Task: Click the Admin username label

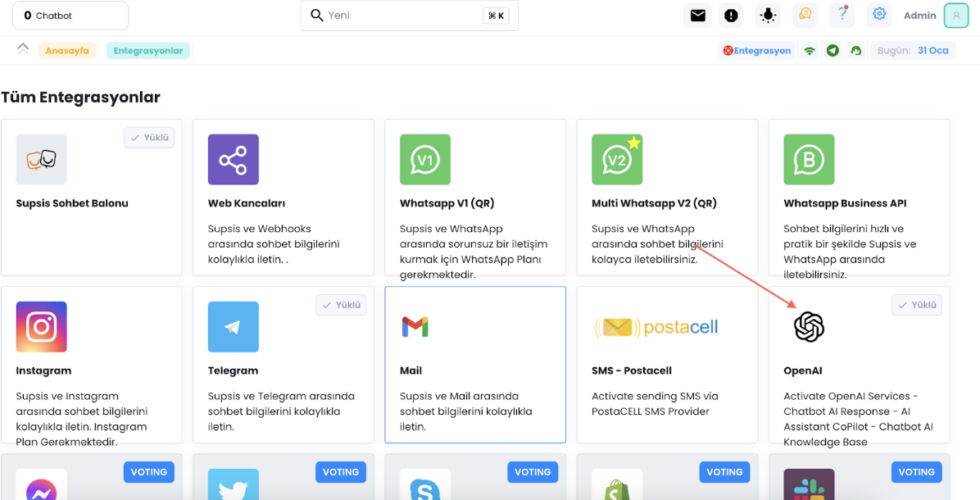Action: pyautogui.click(x=920, y=16)
